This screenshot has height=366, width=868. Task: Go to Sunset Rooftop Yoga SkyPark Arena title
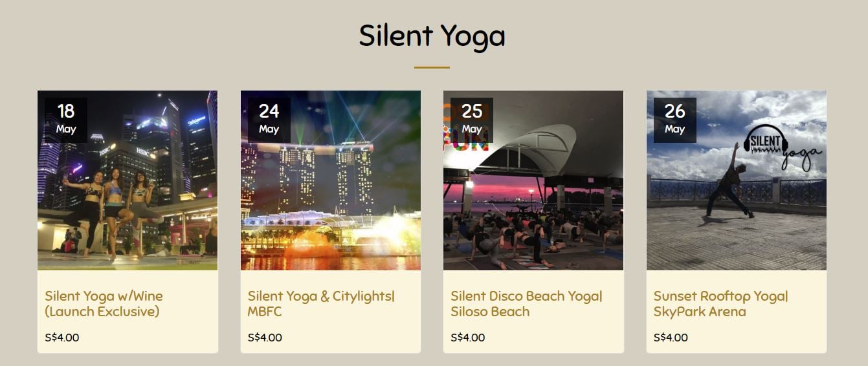coord(720,304)
